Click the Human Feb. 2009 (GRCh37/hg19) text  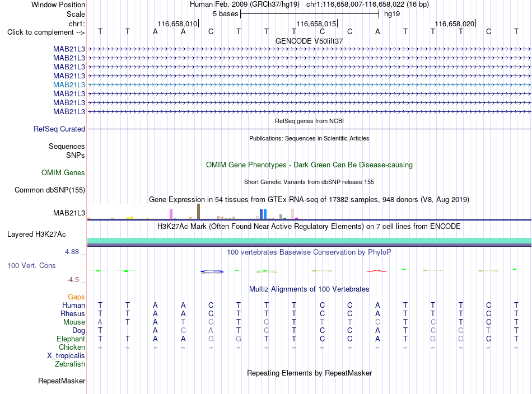[245, 4]
